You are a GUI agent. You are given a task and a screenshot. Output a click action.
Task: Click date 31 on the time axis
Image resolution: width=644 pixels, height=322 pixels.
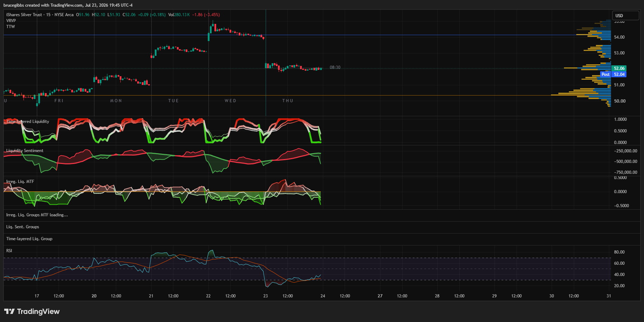609,296
